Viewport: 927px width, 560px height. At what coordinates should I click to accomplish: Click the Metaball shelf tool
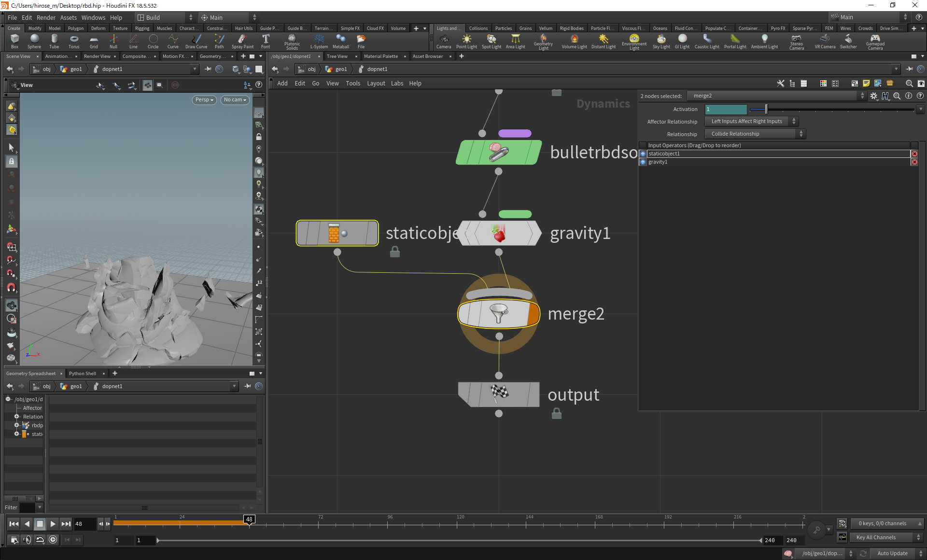pos(341,42)
